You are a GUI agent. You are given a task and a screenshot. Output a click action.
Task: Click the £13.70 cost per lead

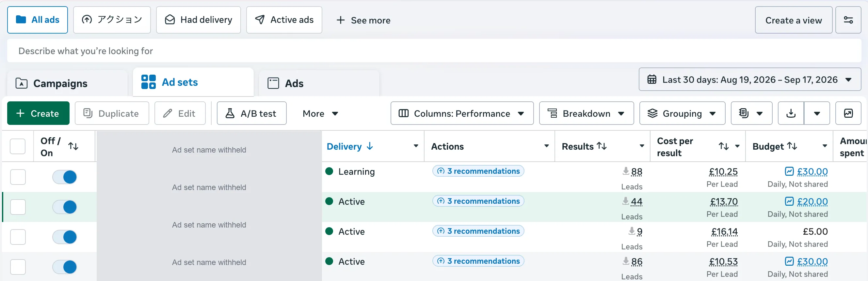(724, 201)
